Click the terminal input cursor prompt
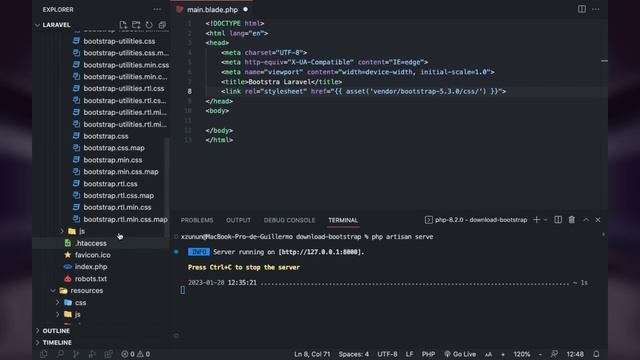Image resolution: width=640 pixels, height=360 pixels. click(x=182, y=290)
